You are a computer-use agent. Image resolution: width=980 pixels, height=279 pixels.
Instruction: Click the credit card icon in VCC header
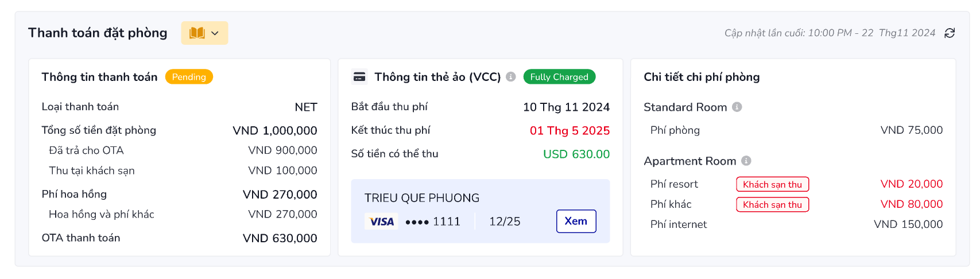coord(360,77)
